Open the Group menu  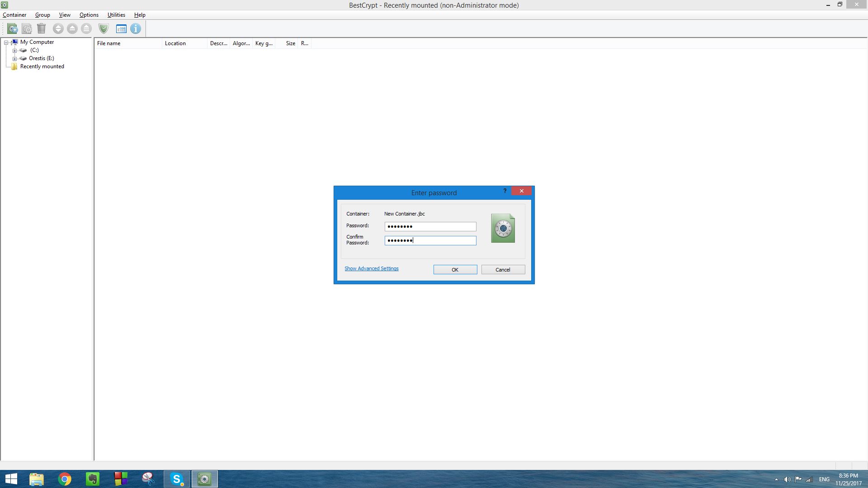coord(42,15)
